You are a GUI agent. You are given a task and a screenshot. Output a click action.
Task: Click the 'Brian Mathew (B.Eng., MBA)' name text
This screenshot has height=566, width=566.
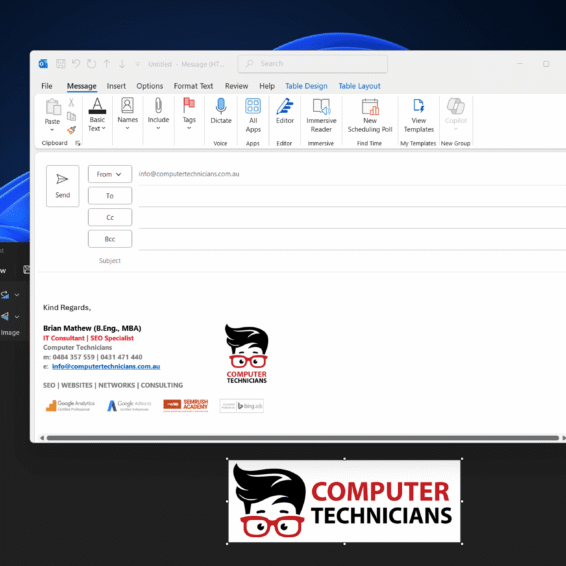tap(92, 328)
